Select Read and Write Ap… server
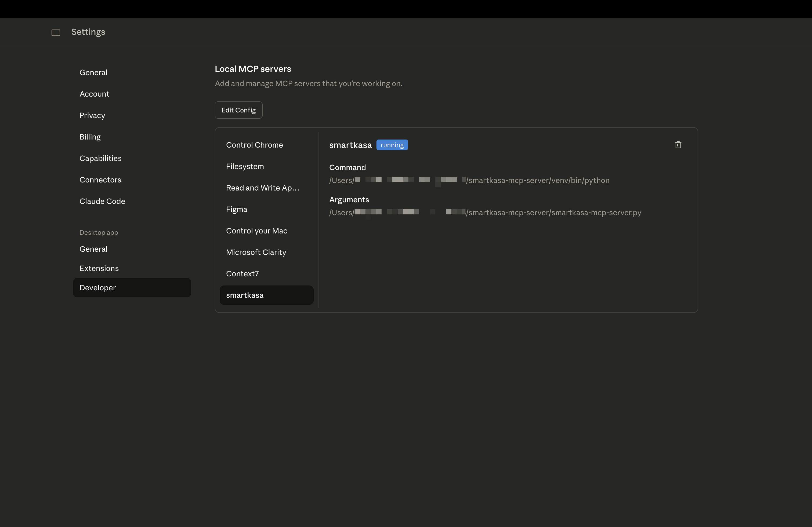 pos(262,188)
